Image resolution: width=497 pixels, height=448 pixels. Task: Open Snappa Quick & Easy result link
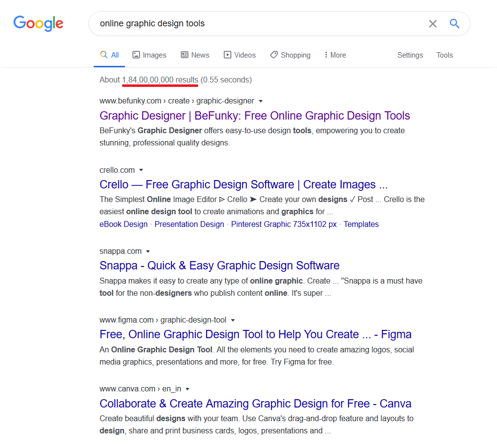coord(219,266)
